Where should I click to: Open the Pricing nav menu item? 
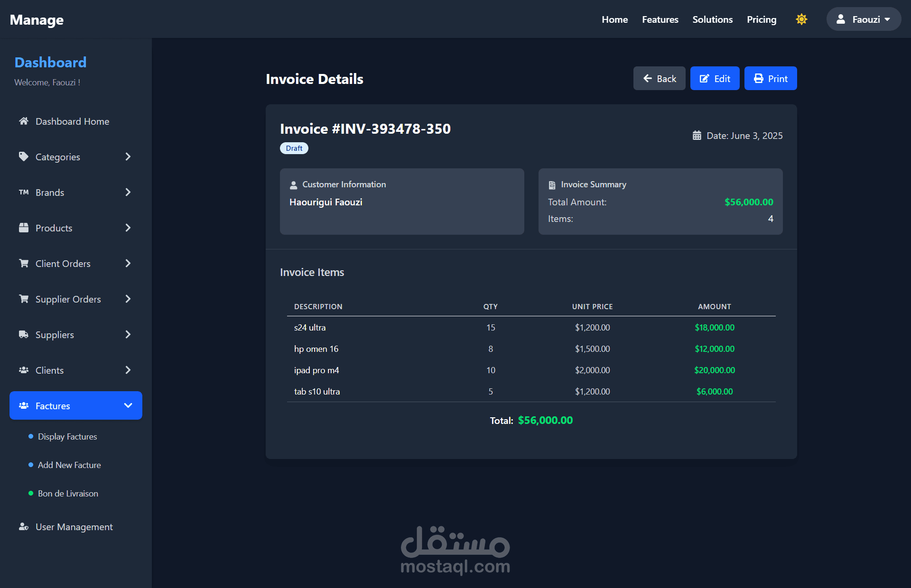pos(761,19)
